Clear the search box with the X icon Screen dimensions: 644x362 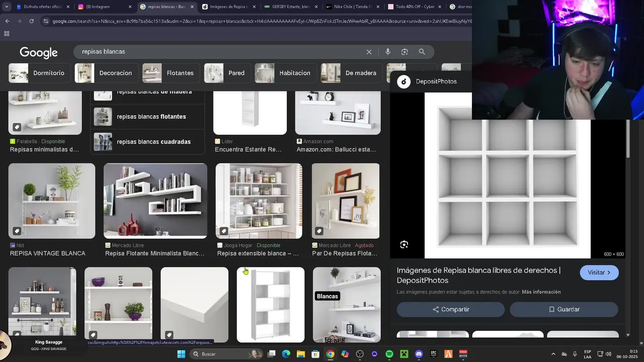(x=369, y=52)
